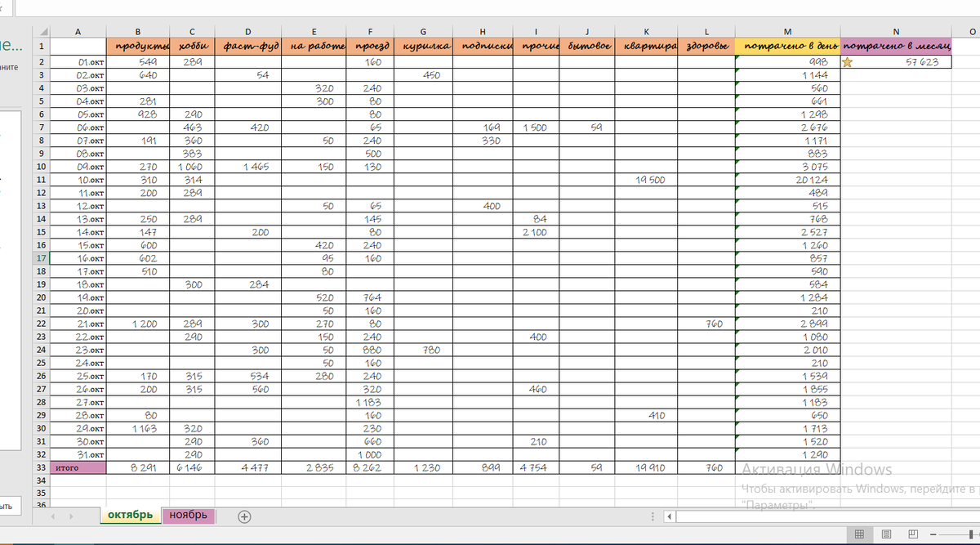Click the tab bar splitter dots handle
The height and width of the screenshot is (545, 980).
click(652, 516)
